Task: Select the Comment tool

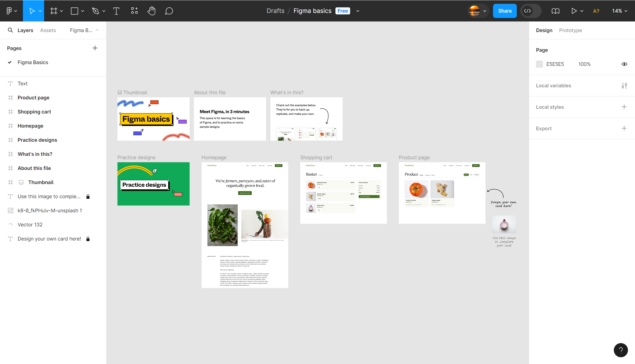Action: pos(169,11)
